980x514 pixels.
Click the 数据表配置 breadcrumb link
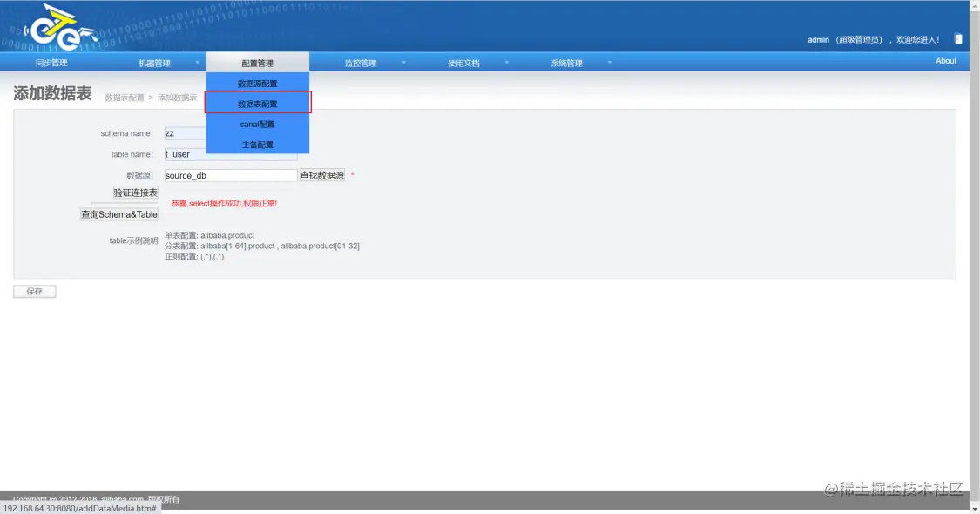(125, 98)
